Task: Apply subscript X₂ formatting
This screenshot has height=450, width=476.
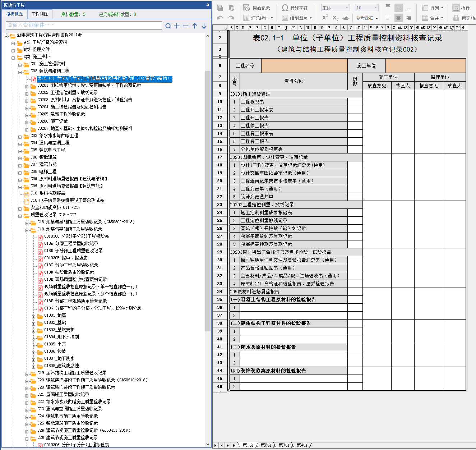Action: (x=335, y=18)
